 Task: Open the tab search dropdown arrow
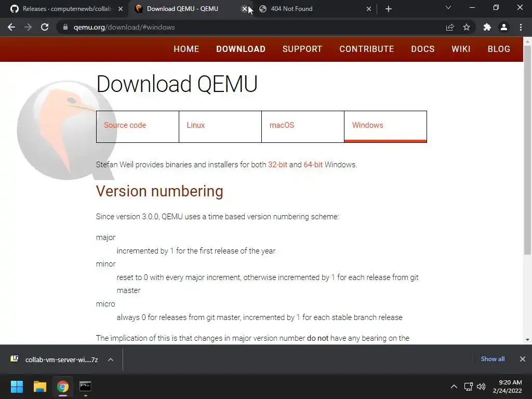pyautogui.click(x=448, y=7)
